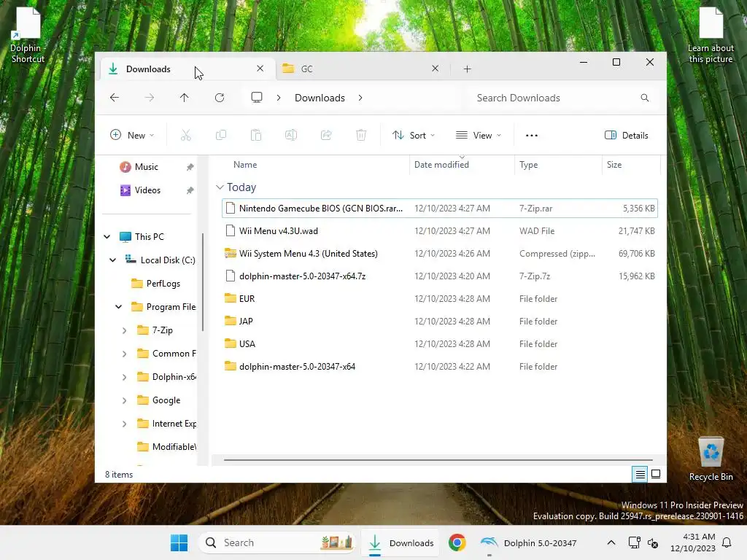Collapse the This PC tree node
This screenshot has height=560, width=747.
[107, 237]
